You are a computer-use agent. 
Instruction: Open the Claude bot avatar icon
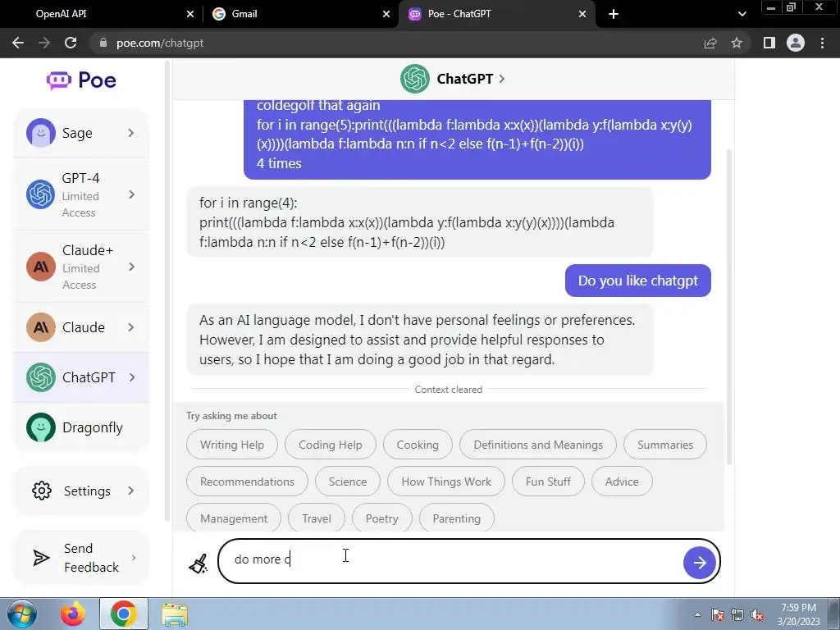(41, 327)
